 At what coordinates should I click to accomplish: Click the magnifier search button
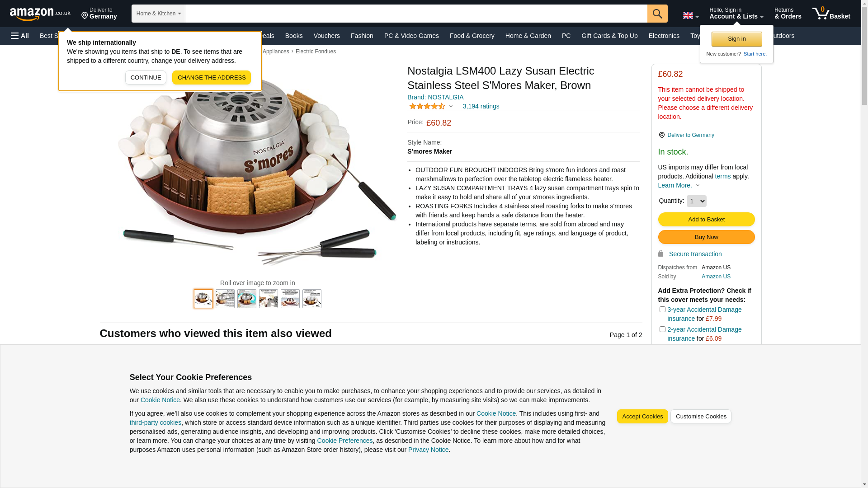pos(657,14)
